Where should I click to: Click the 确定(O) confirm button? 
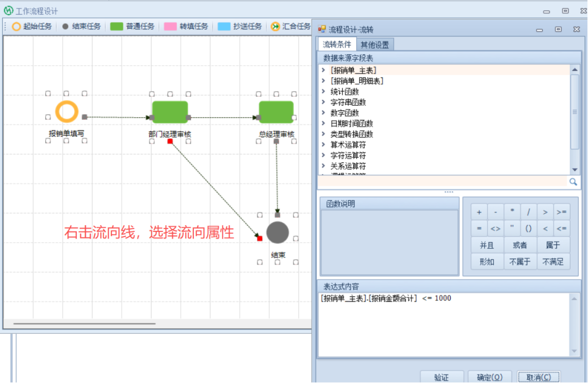[490, 377]
